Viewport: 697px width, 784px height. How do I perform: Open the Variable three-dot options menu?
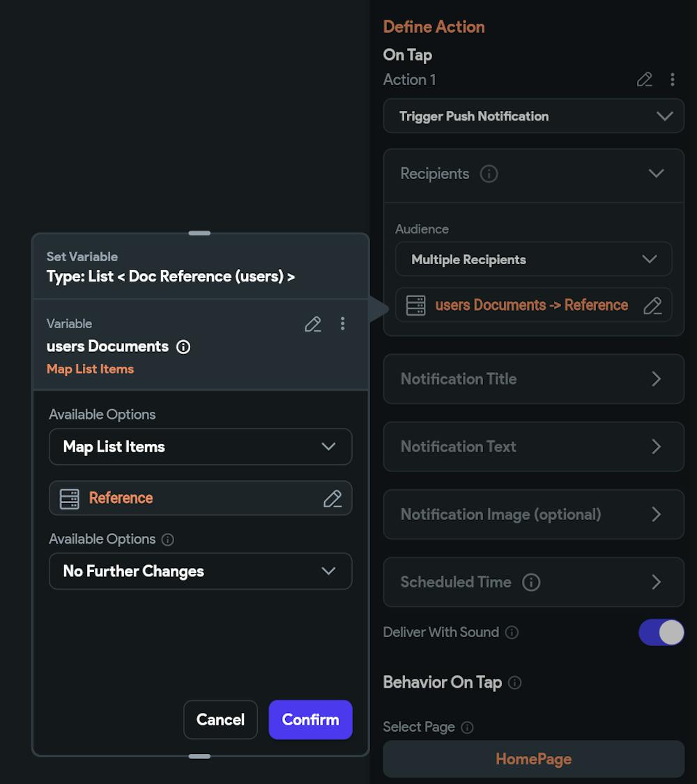click(342, 323)
